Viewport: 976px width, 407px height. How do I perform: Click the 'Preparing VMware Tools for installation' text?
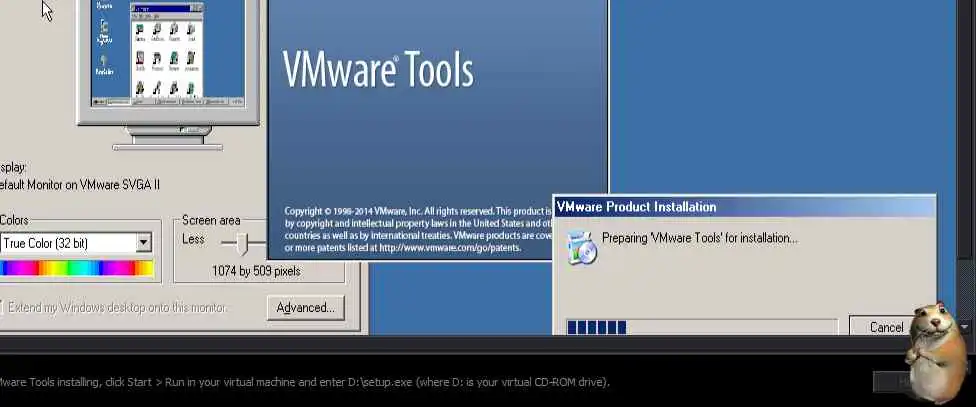[x=700, y=238]
